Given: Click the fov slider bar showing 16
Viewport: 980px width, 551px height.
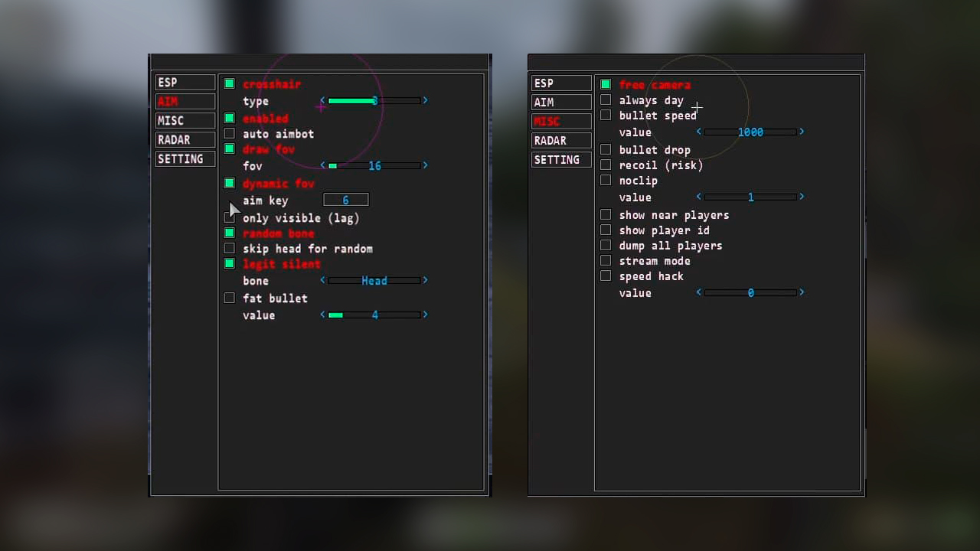Looking at the screenshot, I should (x=374, y=166).
